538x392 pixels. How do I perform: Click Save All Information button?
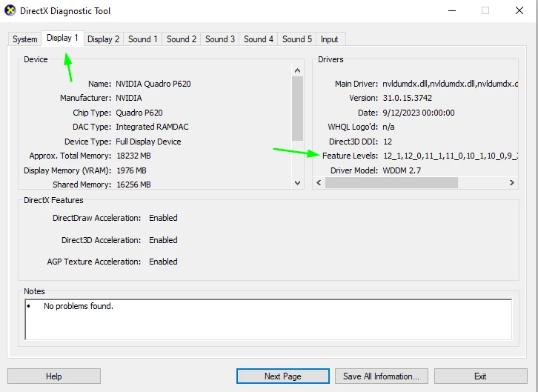coord(381,376)
